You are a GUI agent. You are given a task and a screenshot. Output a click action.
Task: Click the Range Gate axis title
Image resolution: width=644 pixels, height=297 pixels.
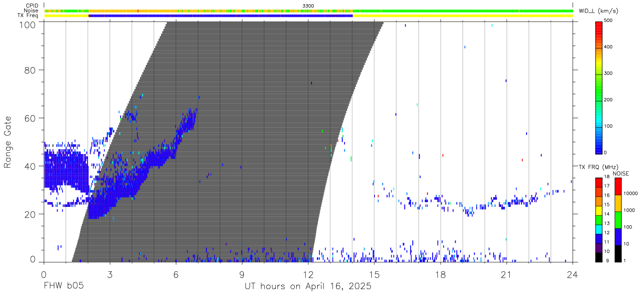click(x=8, y=143)
